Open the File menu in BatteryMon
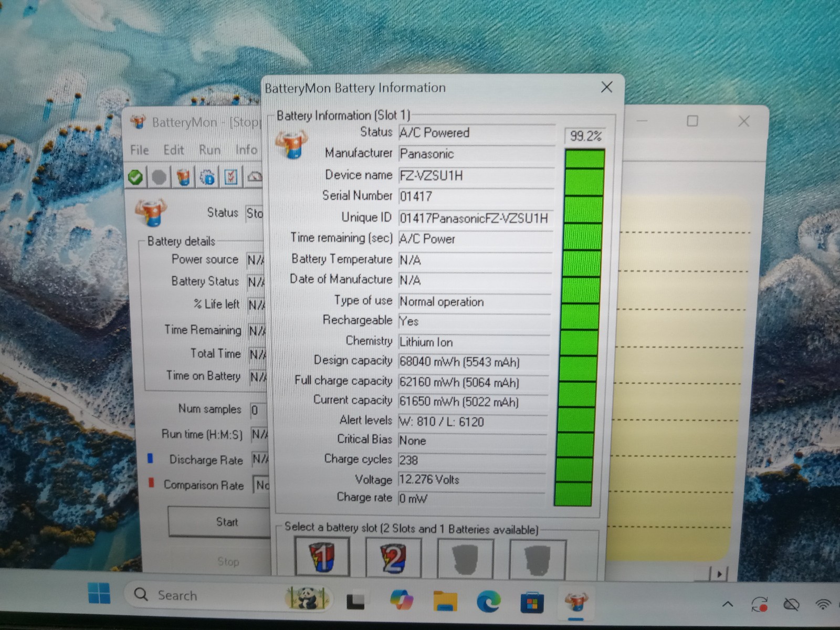Screen dimensions: 840x630 [140, 150]
